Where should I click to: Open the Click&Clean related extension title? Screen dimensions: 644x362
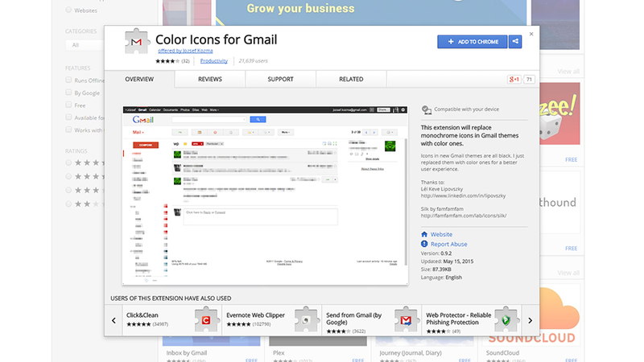142,315
